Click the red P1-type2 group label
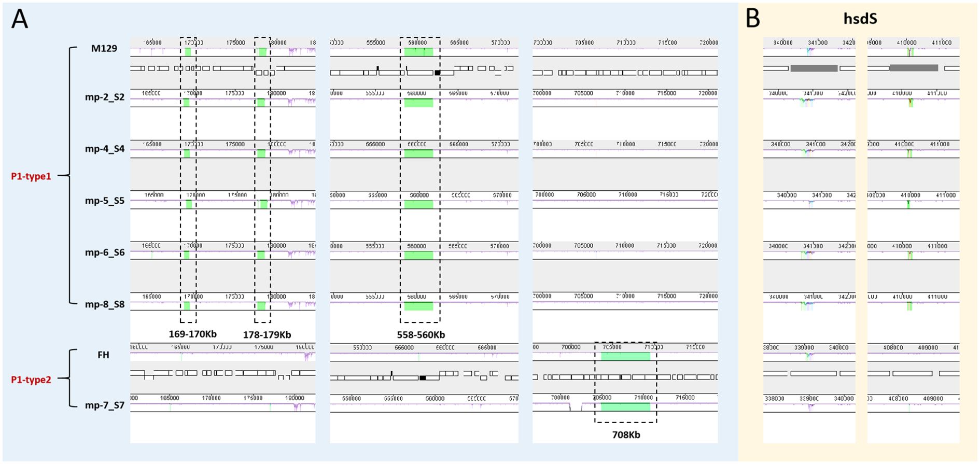 pos(31,380)
